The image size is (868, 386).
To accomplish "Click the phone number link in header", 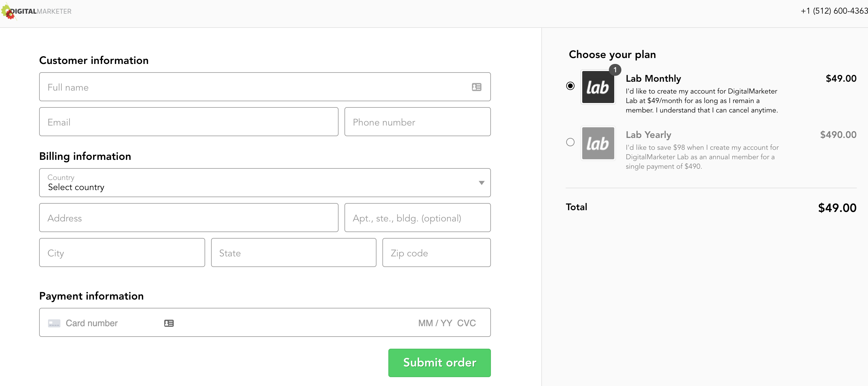I will (834, 11).
